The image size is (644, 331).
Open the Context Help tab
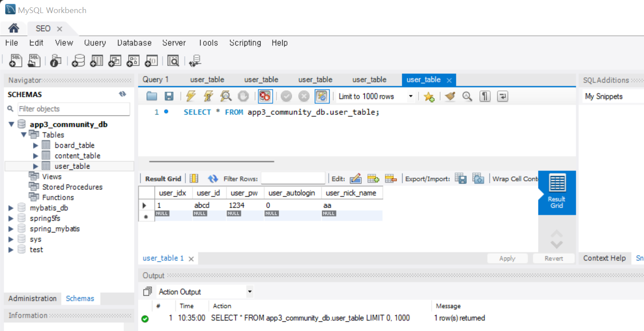pyautogui.click(x=604, y=258)
